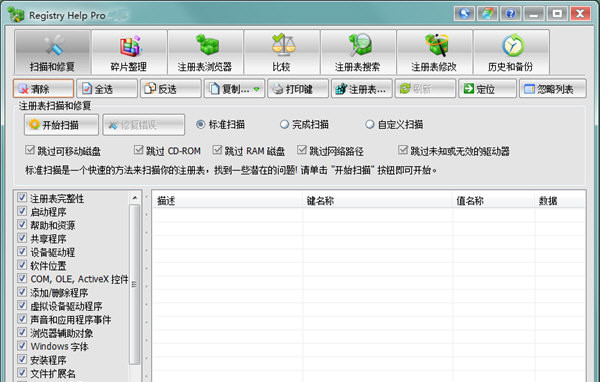This screenshot has height=382, width=600.
Task: Start scanning with 开始扫描 button
Action: tap(61, 125)
